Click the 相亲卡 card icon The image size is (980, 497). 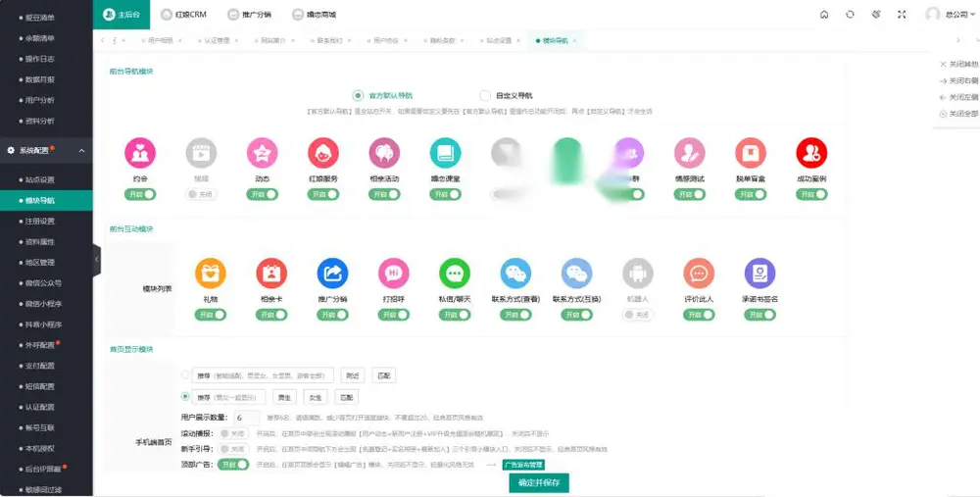click(271, 273)
